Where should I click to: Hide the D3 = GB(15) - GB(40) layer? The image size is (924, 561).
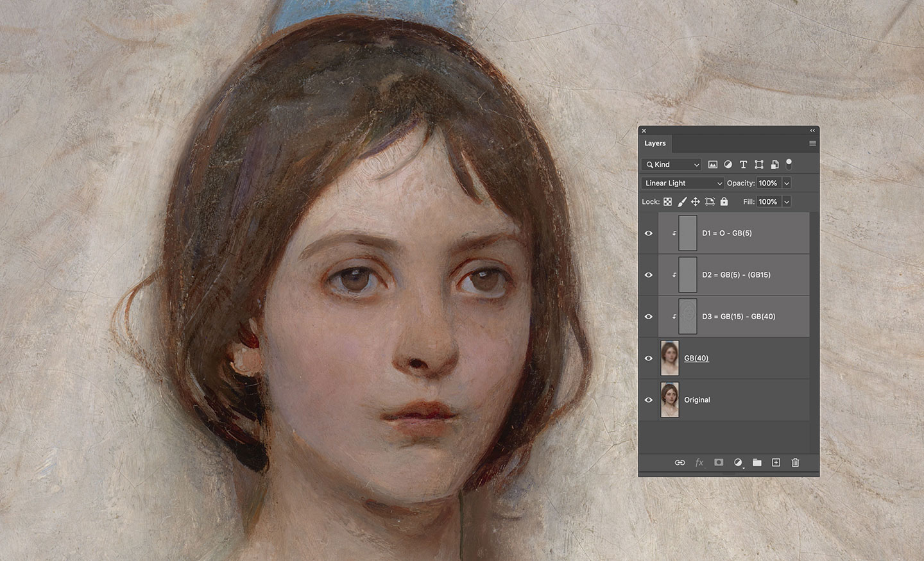coord(648,317)
